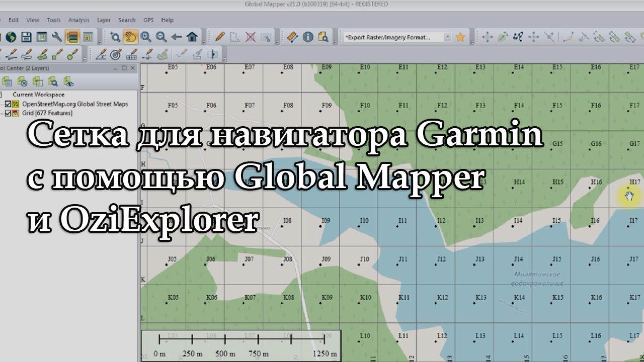Select the Grid [677 Features] layer entry
644x362 pixels.
pos(47,113)
